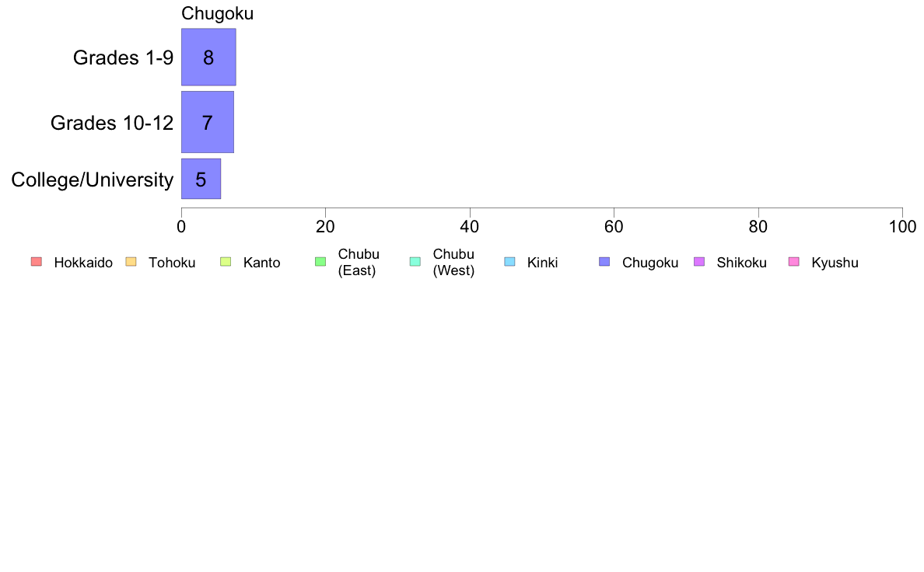924x572 pixels.
Task: Click the Chugoku chart title
Action: point(218,13)
